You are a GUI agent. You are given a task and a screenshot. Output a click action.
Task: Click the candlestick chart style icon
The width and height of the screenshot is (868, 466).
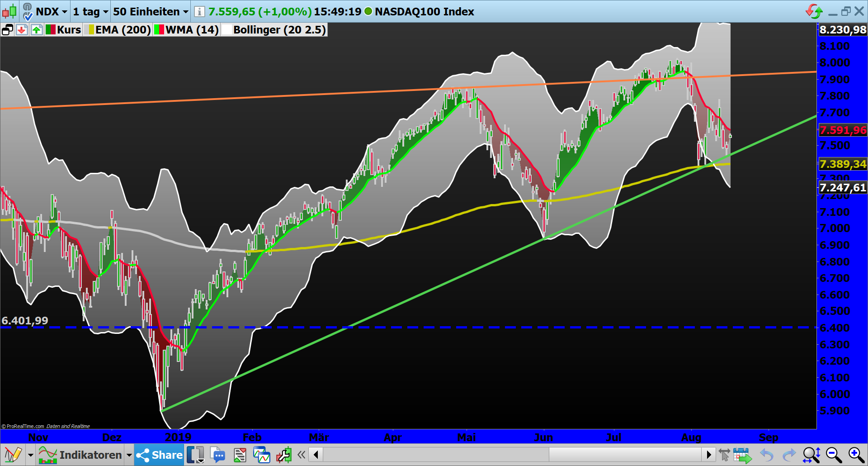9,11
